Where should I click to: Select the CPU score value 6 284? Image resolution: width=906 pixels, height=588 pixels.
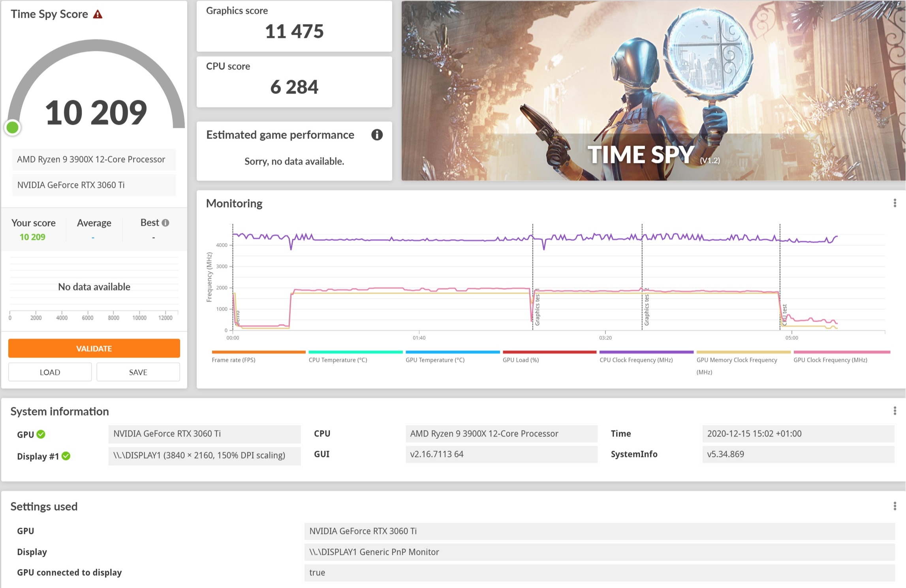click(x=294, y=87)
